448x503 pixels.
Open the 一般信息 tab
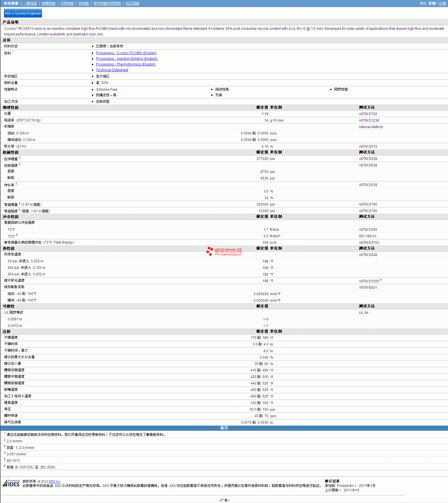pyautogui.click(x=30, y=3)
